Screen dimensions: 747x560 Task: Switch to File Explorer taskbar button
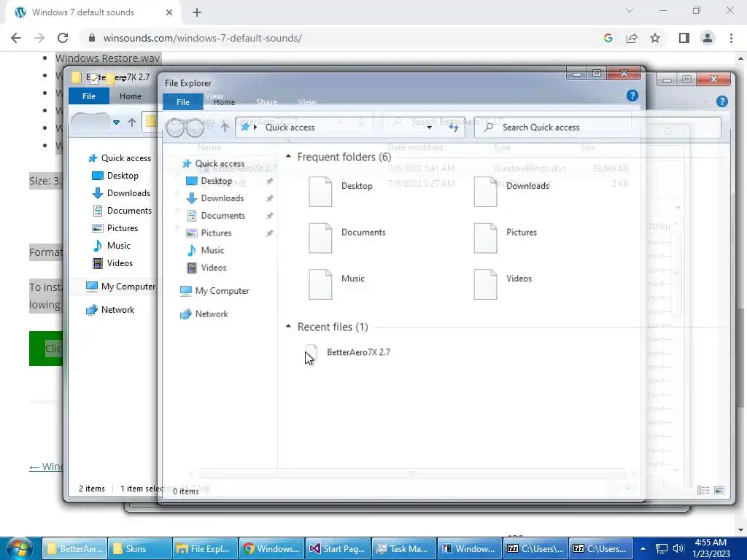[205, 548]
